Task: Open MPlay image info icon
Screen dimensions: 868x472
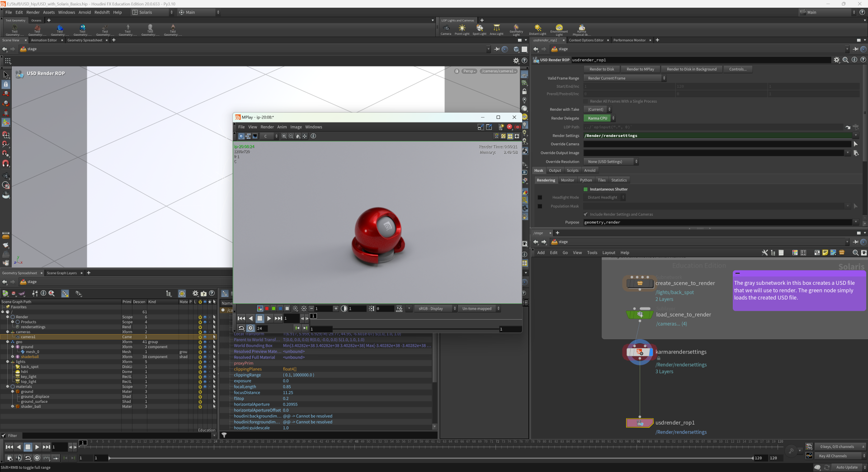Action: 313,136
